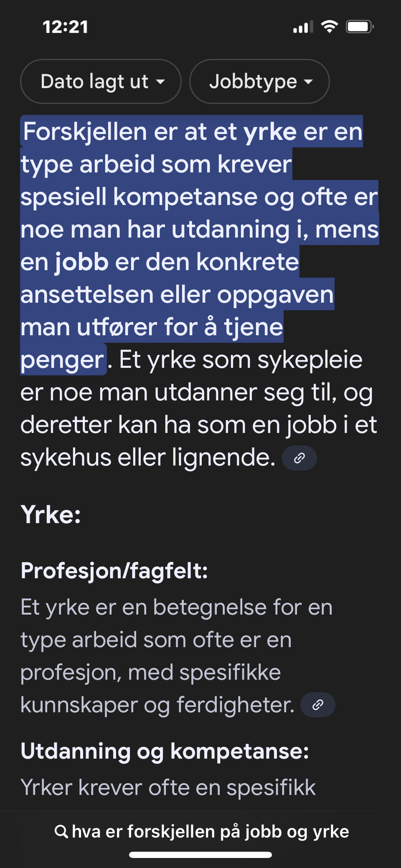Open source link icon after "sykehus eller lignende."
This screenshot has width=401, height=868.
pos(299,458)
